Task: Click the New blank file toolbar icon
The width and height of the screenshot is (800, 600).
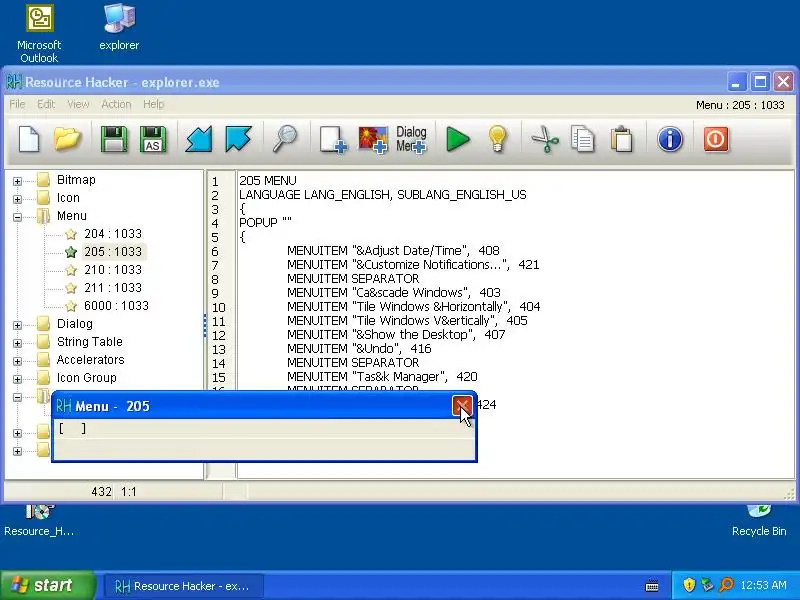Action: click(29, 139)
